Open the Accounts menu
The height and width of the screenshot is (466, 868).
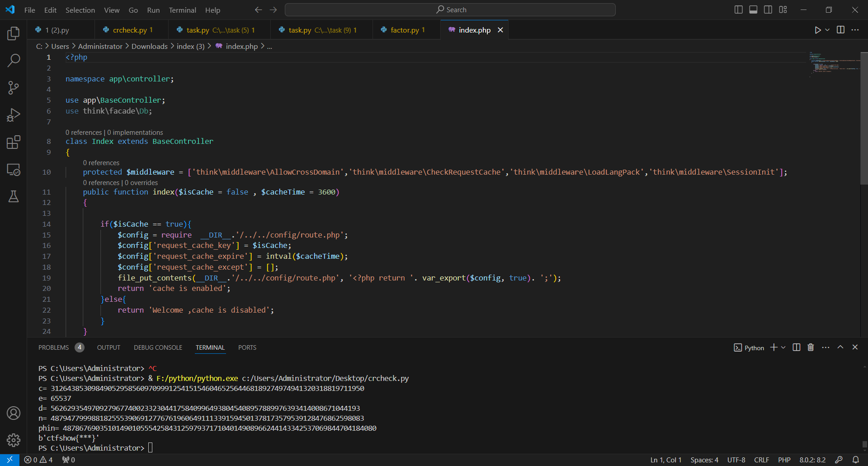pos(14,413)
